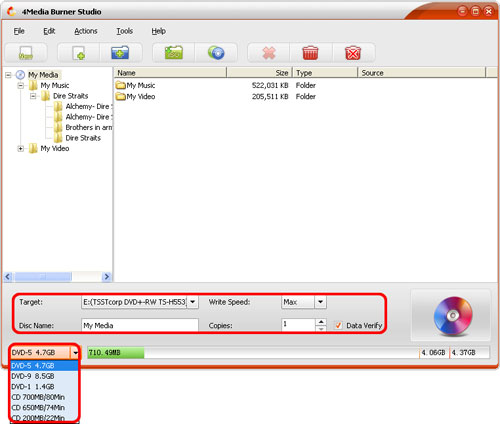Decrease Copies with down arrow
This screenshot has width=500, height=424.
321,328
